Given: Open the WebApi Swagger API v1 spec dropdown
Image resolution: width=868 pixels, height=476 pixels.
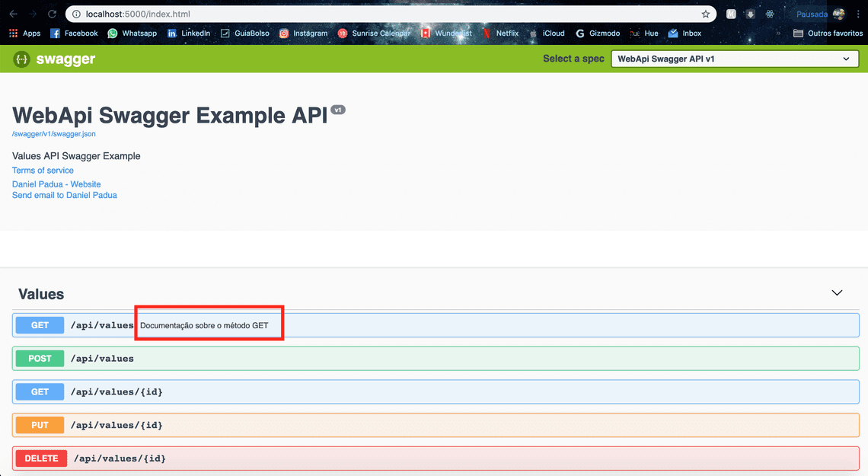Looking at the screenshot, I should 734,59.
